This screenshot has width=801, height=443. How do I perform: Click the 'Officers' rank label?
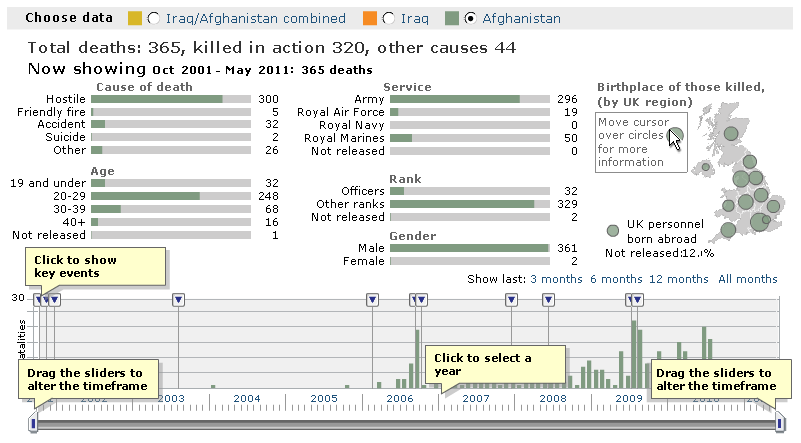tap(363, 191)
